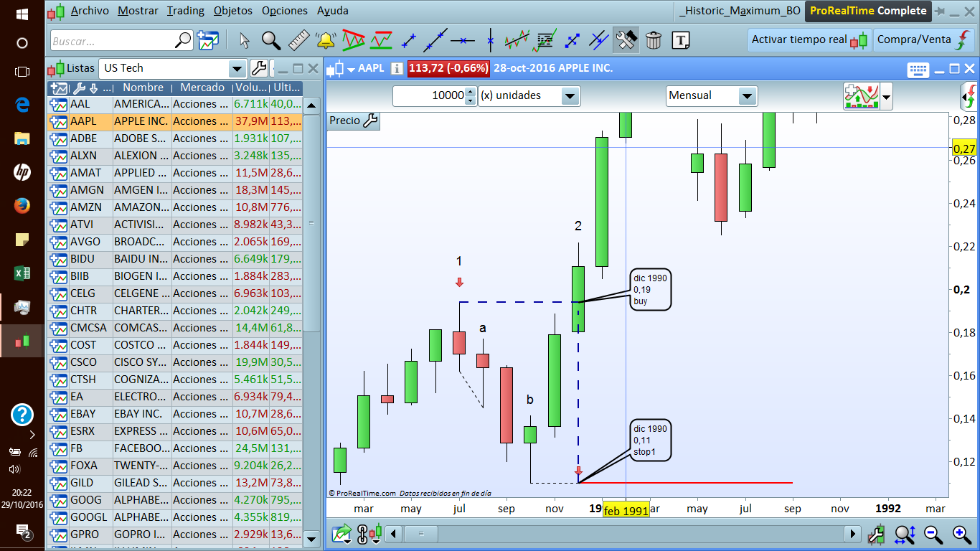The image size is (980, 551).
Task: Open the price alert bell tool
Action: tap(325, 40)
